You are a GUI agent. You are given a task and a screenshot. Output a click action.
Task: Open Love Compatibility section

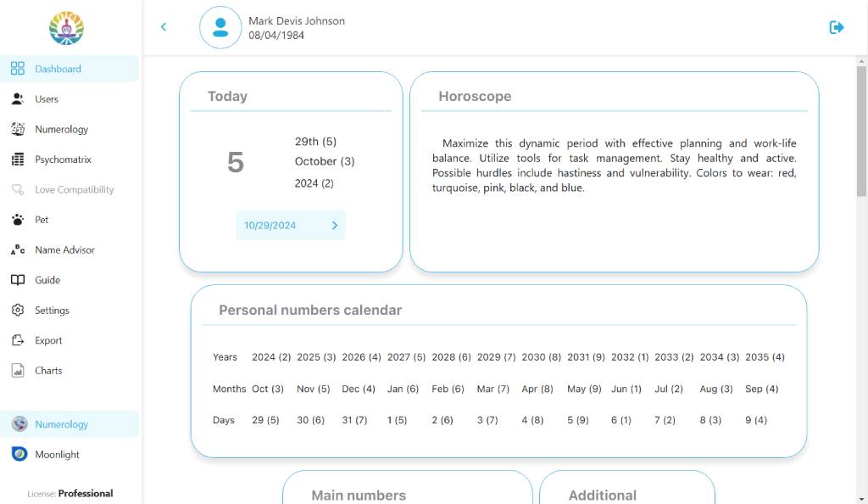click(70, 189)
